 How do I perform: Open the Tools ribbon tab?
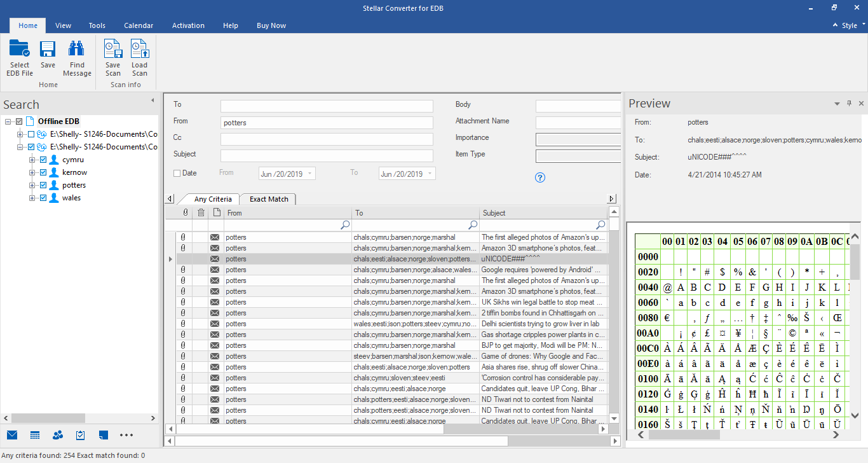point(97,25)
